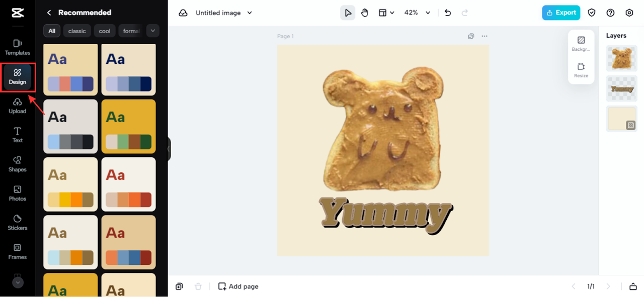
Task: Open the Upload panel
Action: point(18,106)
